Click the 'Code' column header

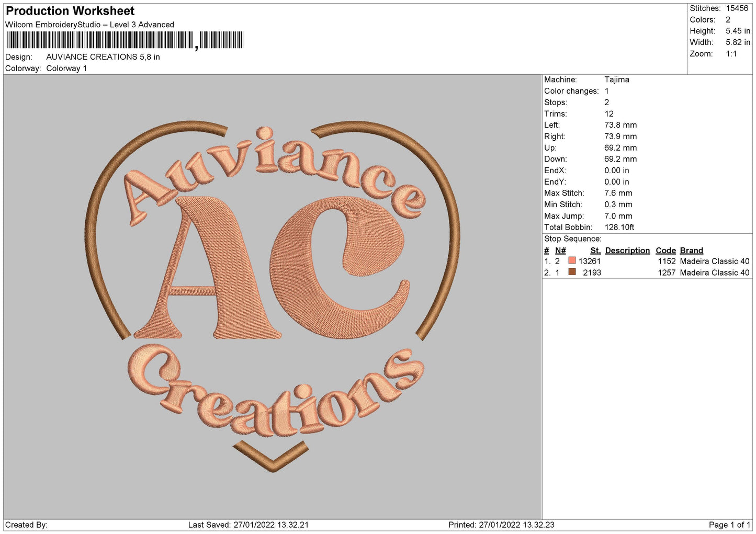click(665, 251)
